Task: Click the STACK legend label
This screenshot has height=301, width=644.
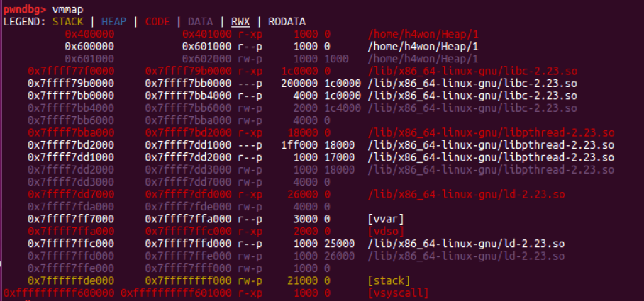Action: (68, 22)
